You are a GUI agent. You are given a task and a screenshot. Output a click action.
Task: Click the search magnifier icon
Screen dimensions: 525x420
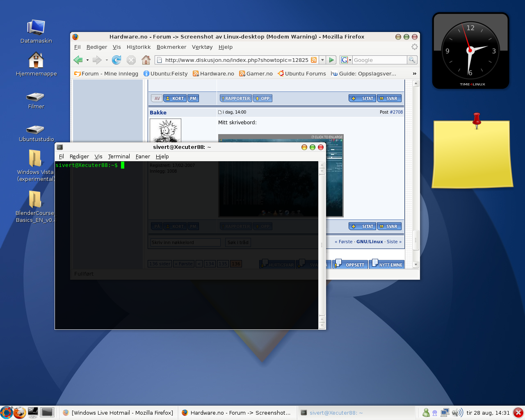click(x=412, y=60)
